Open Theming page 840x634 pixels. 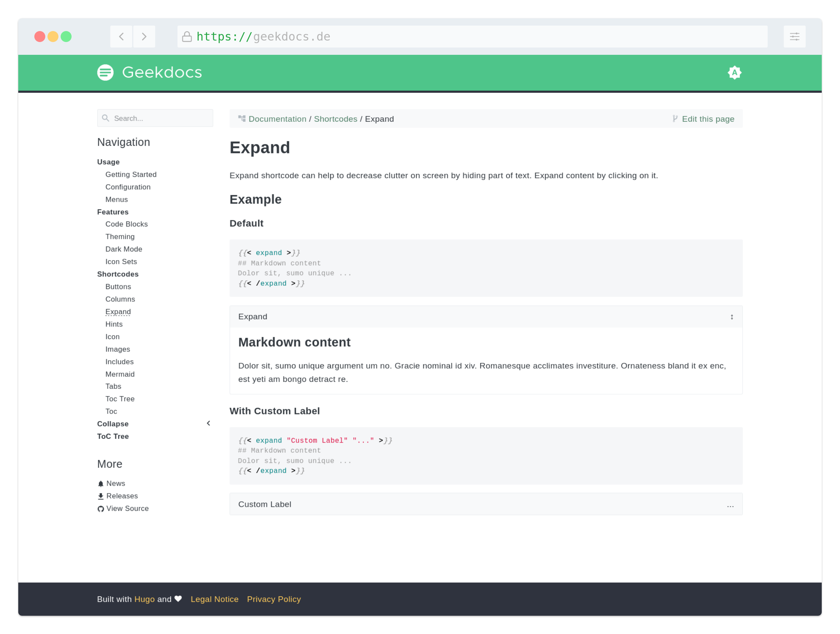[x=120, y=237]
